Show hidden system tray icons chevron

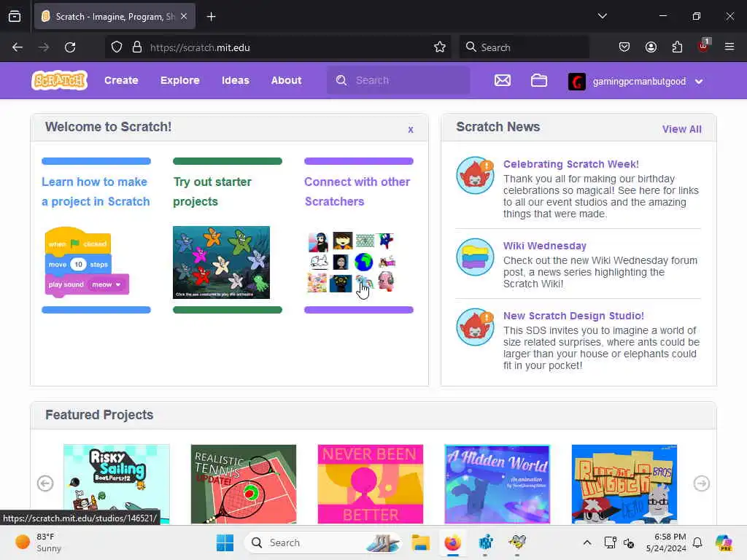pyautogui.click(x=587, y=542)
